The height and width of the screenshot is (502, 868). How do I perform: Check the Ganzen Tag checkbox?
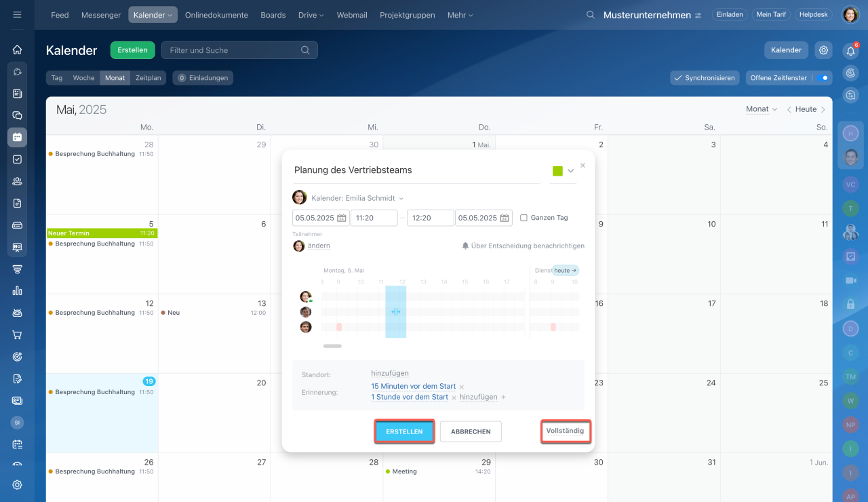click(x=524, y=218)
